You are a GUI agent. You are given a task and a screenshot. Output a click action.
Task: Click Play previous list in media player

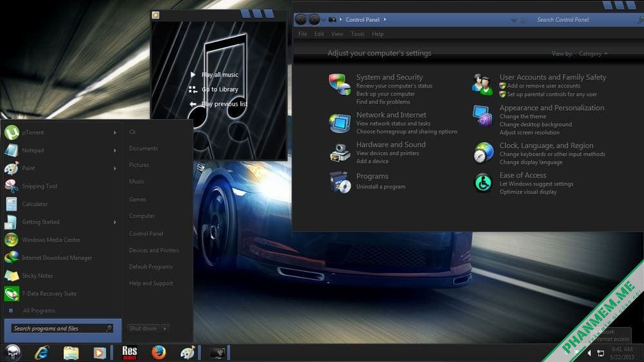224,104
